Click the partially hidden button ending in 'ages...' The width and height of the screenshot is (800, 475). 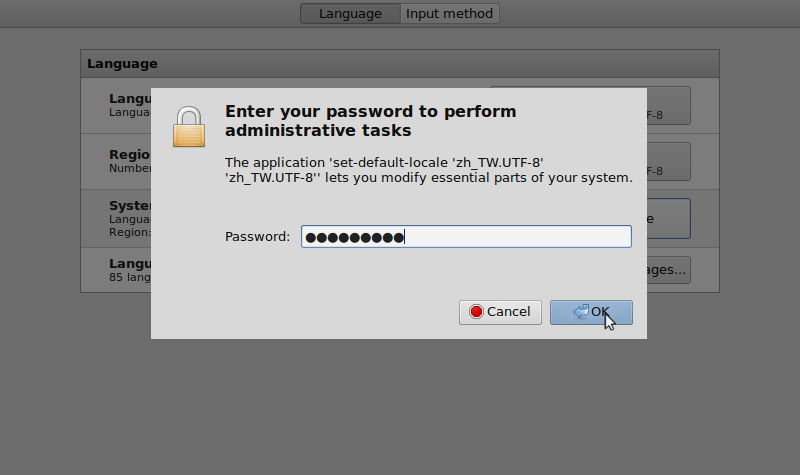pos(668,270)
